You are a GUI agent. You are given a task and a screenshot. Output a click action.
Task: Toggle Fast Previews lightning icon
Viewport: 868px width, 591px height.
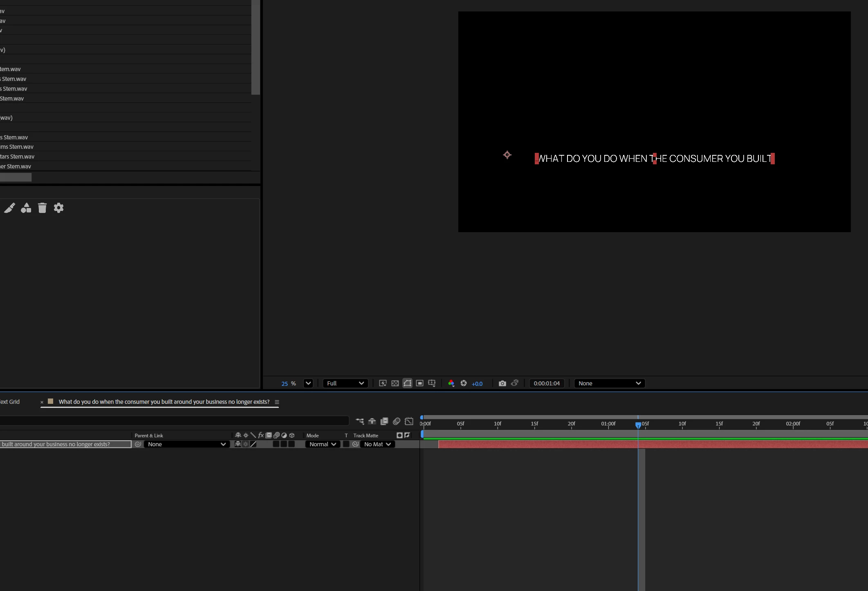[x=383, y=383]
